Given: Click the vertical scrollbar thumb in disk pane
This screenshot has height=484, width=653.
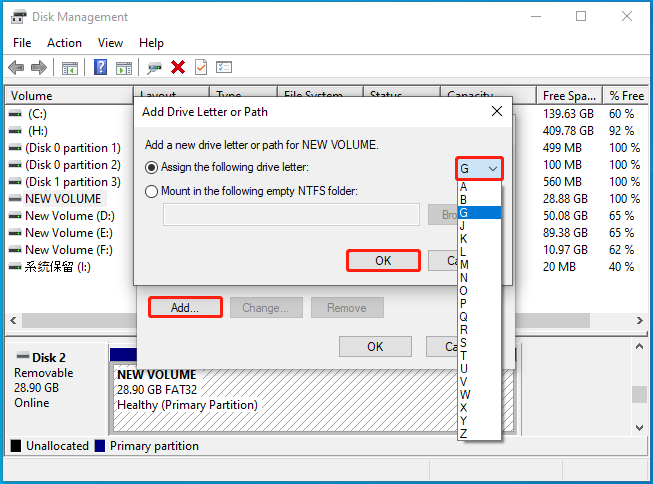Looking at the screenshot, I should (639, 394).
